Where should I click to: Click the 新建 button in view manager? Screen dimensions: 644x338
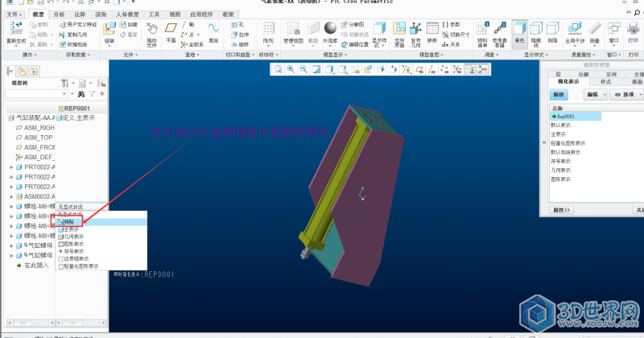[x=559, y=94]
